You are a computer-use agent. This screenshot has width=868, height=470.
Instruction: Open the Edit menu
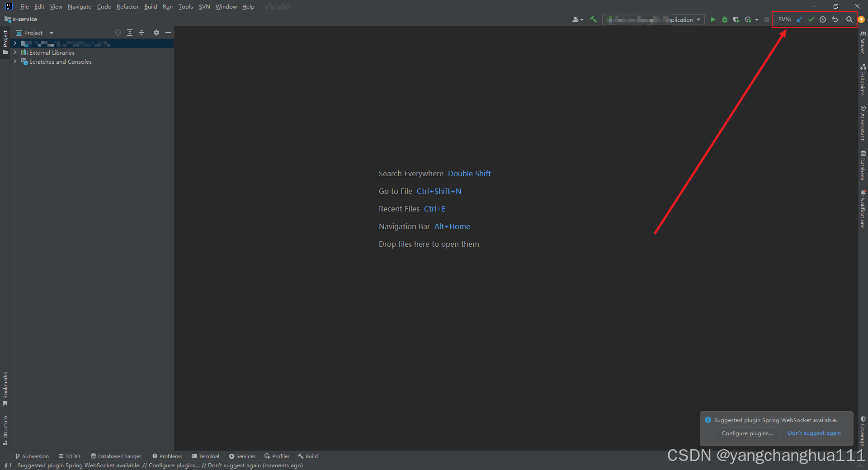point(39,6)
